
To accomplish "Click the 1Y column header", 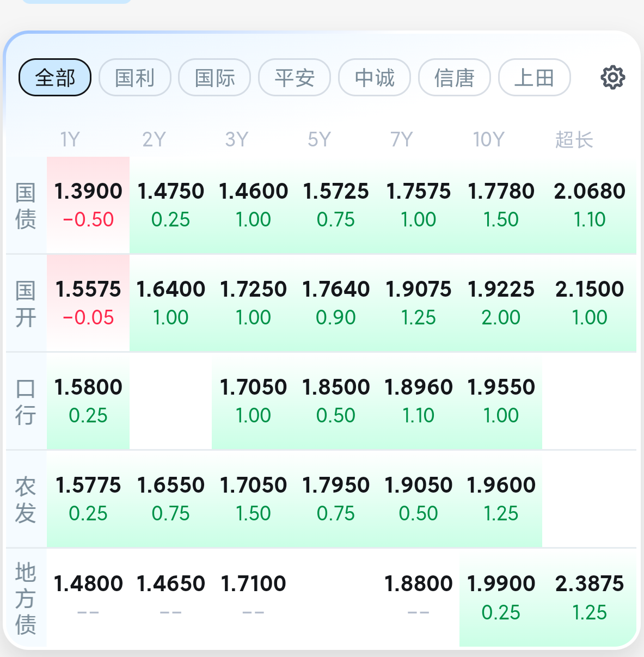I will (x=70, y=140).
